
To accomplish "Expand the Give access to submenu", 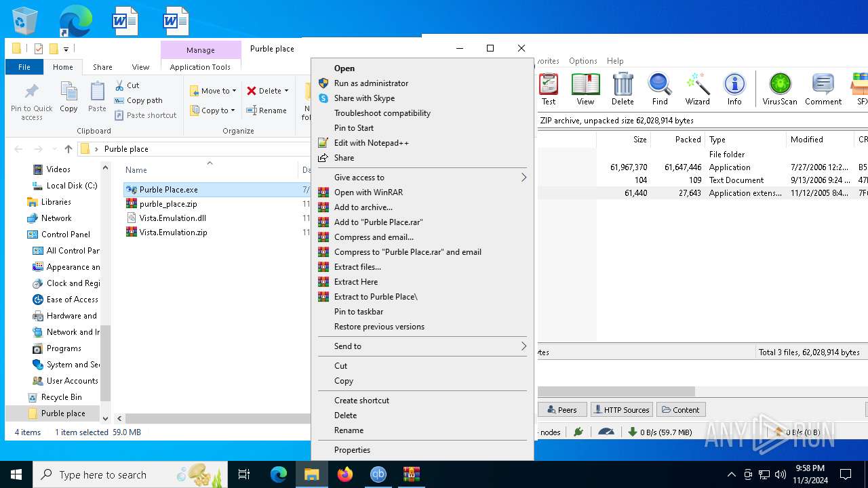I will click(x=422, y=178).
